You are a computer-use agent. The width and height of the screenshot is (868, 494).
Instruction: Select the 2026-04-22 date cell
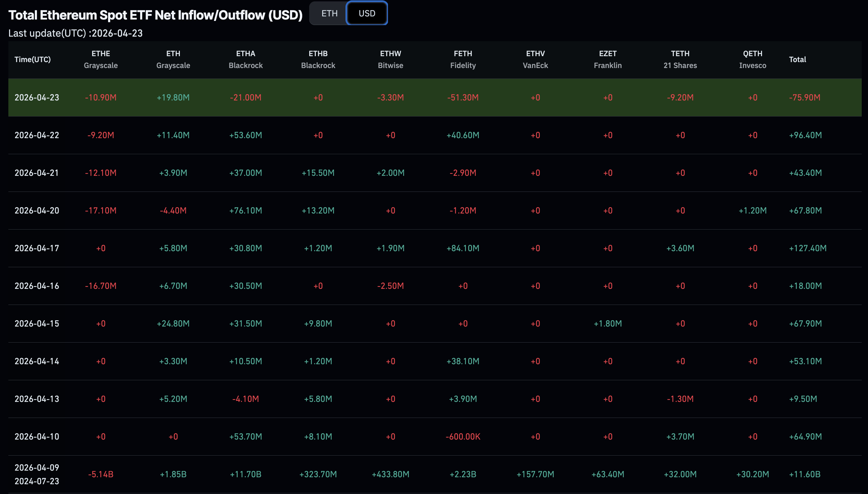point(36,135)
